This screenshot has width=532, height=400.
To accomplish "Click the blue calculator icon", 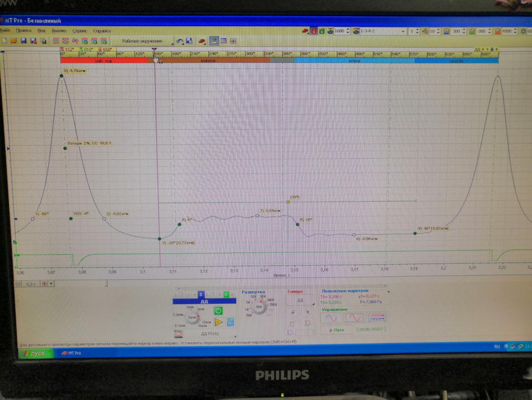I will [230, 322].
